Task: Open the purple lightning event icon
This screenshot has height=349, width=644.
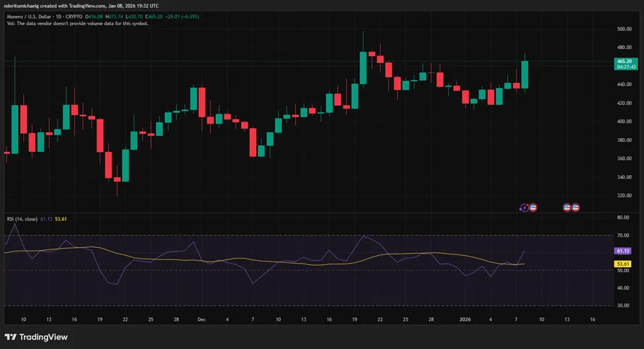Action: (x=524, y=207)
